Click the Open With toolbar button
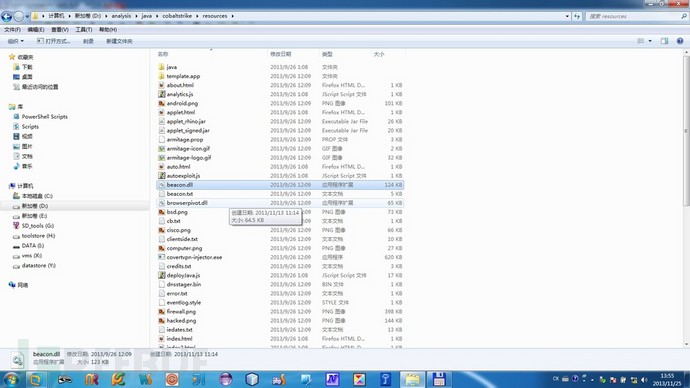690x388 pixels. [x=53, y=41]
